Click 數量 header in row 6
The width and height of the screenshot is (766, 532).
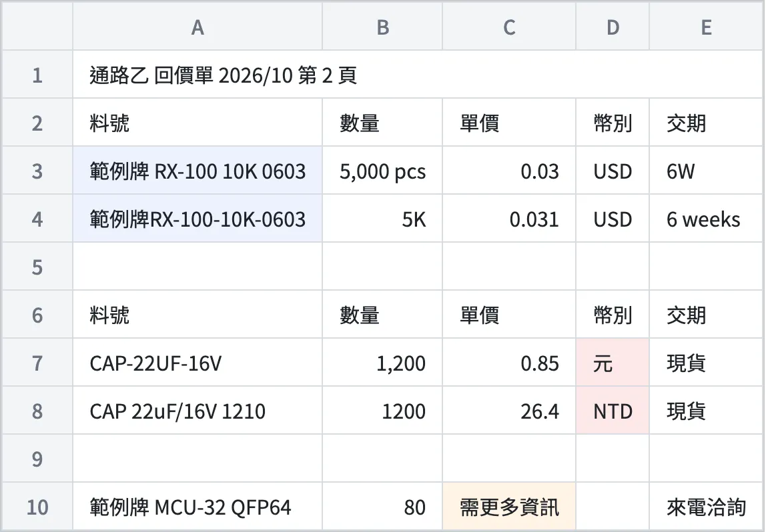[x=382, y=314]
